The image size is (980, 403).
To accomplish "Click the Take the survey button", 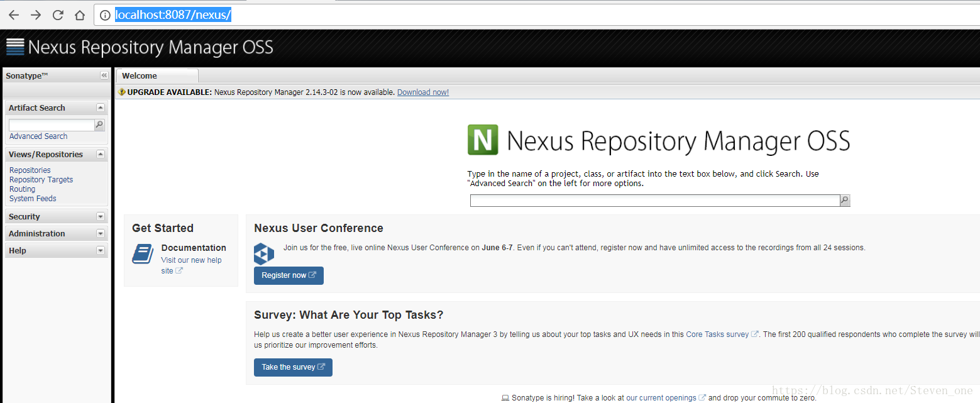I will pyautogui.click(x=293, y=367).
